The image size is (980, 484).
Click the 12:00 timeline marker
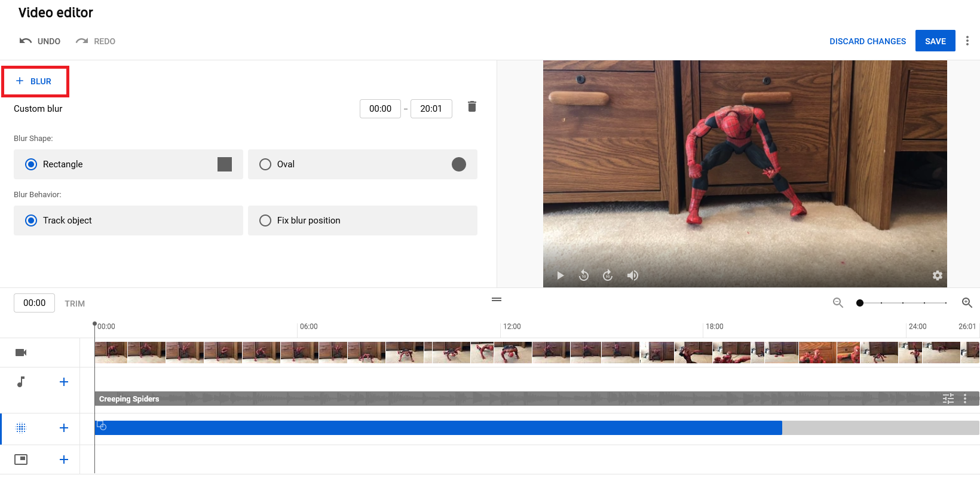click(x=512, y=326)
